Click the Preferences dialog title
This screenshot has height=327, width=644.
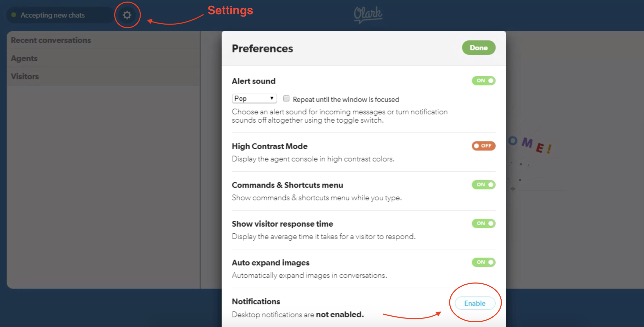click(x=262, y=49)
